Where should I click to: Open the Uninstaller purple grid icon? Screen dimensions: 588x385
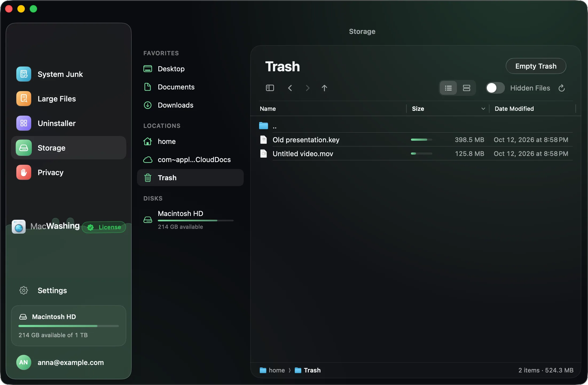[x=23, y=123]
